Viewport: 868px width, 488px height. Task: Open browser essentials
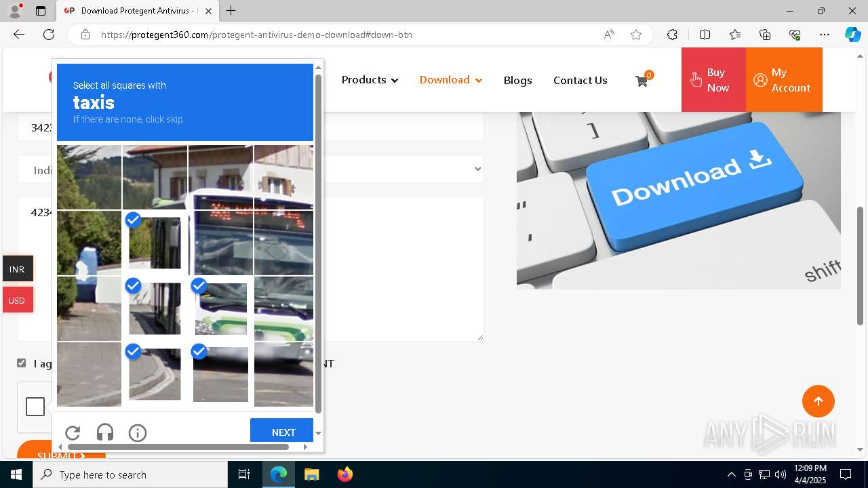point(795,35)
